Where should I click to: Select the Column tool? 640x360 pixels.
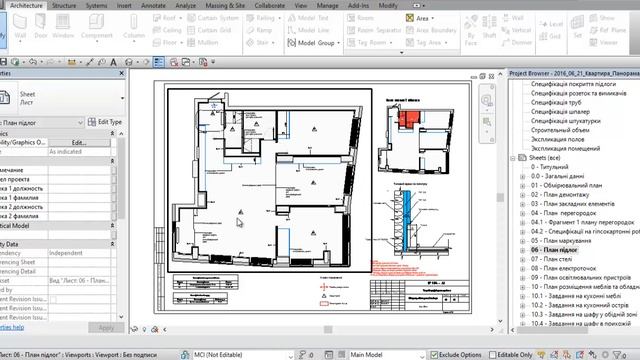tap(134, 27)
